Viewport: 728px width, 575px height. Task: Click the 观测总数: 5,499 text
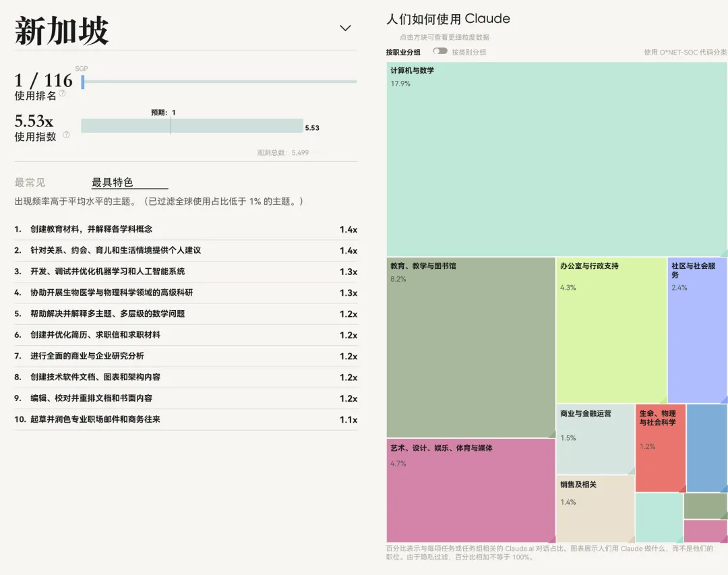pyautogui.click(x=282, y=153)
